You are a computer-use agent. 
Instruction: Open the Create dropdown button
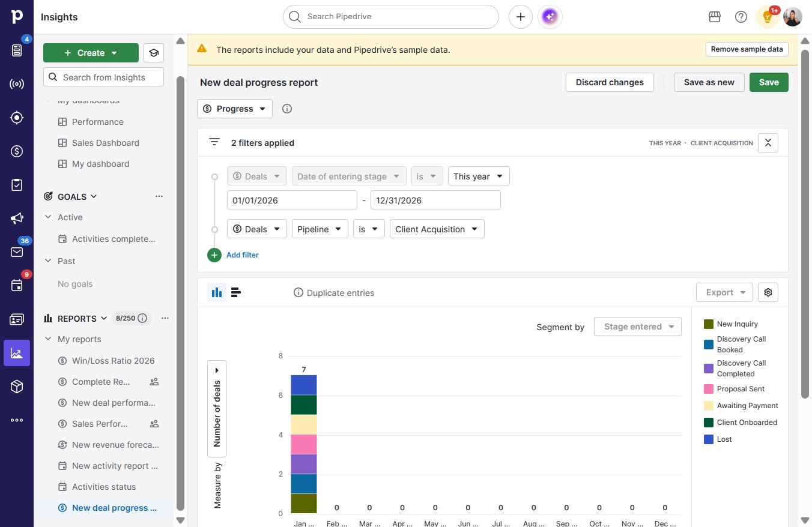[91, 53]
